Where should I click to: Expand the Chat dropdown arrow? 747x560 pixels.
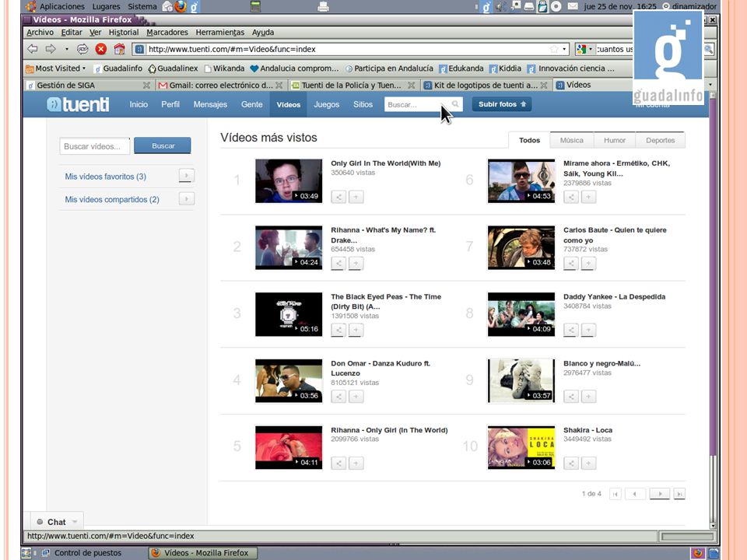(x=75, y=522)
